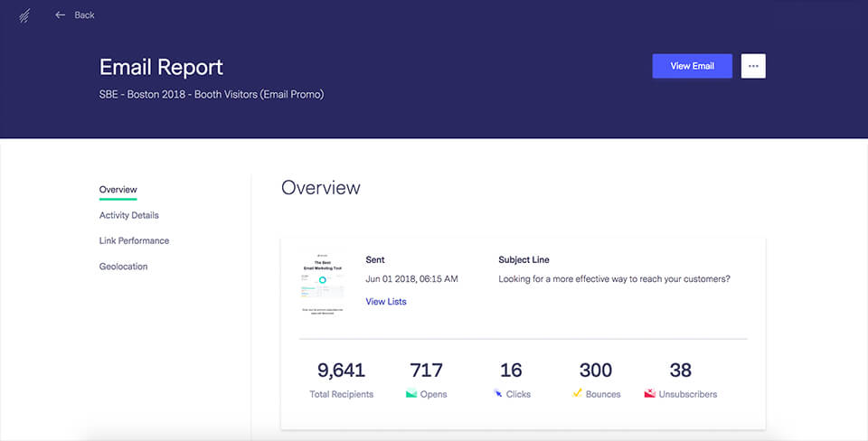868x441 pixels.
Task: Click the 717 opens count
Action: coord(427,371)
